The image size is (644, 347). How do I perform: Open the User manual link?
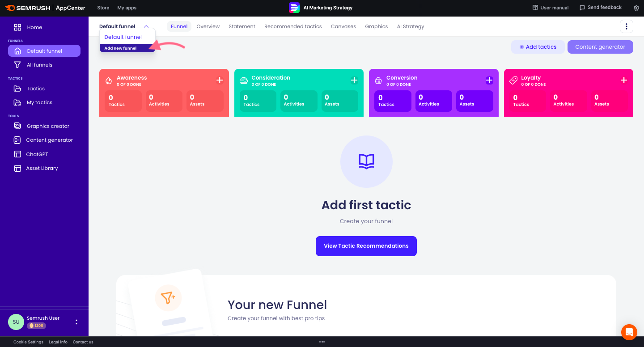pos(551,8)
